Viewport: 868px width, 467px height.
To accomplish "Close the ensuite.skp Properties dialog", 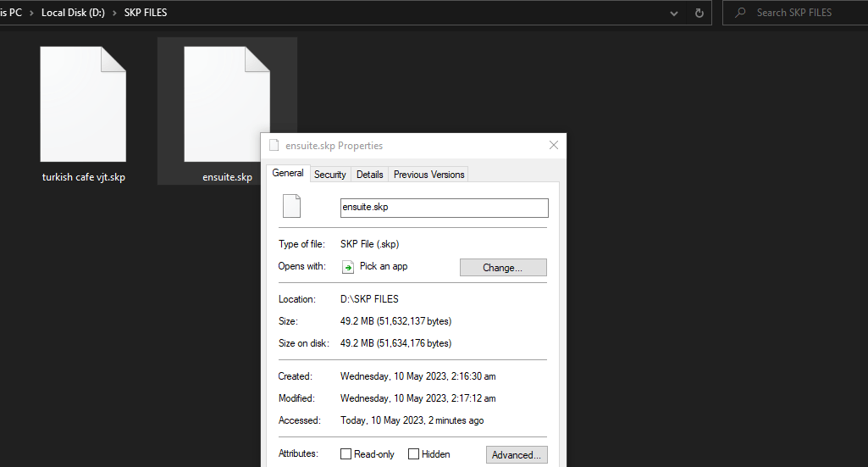I will (x=554, y=145).
